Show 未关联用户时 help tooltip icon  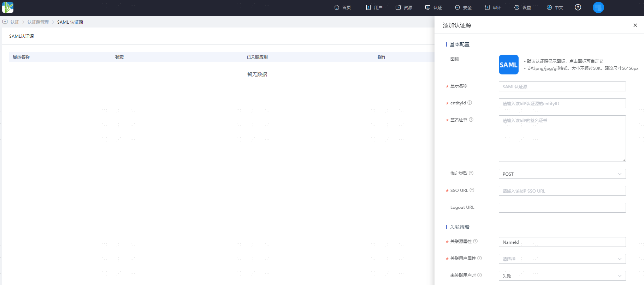(x=480, y=275)
